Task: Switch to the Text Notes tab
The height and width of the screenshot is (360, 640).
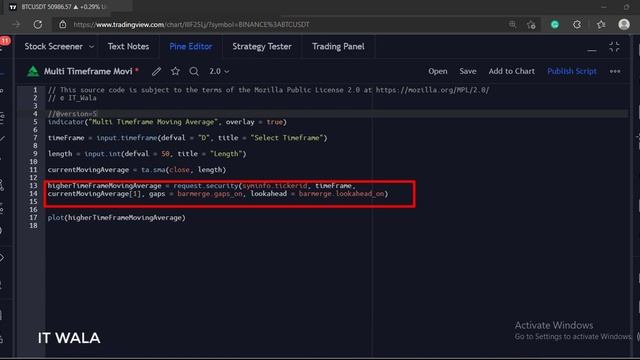Action: click(128, 47)
